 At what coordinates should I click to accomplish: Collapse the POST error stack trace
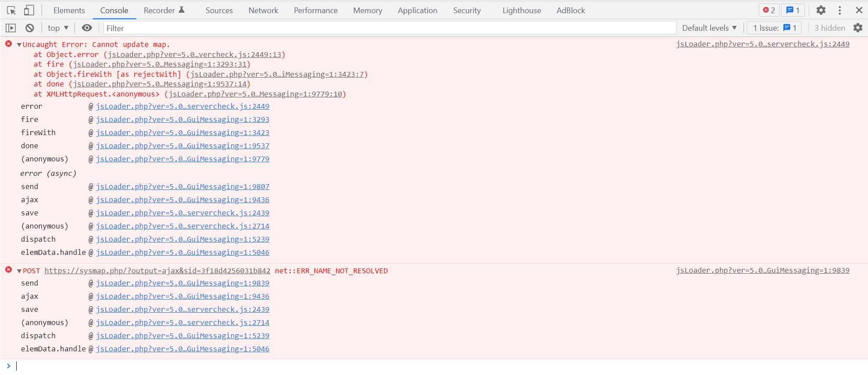pos(19,271)
